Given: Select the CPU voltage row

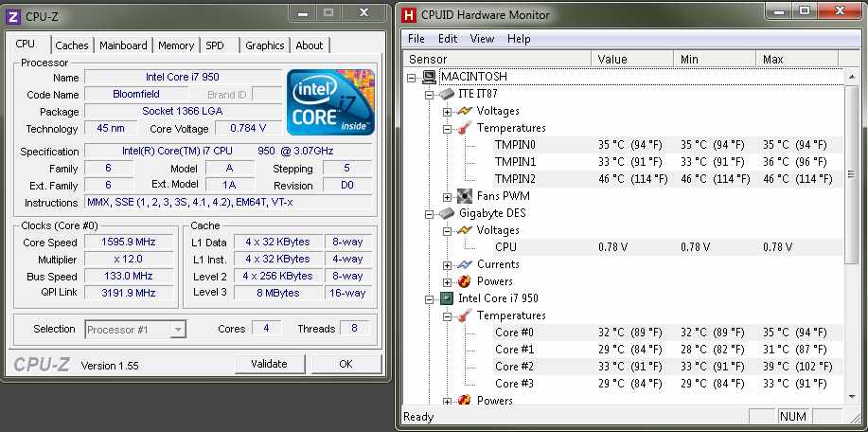Looking at the screenshot, I should coord(668,247).
